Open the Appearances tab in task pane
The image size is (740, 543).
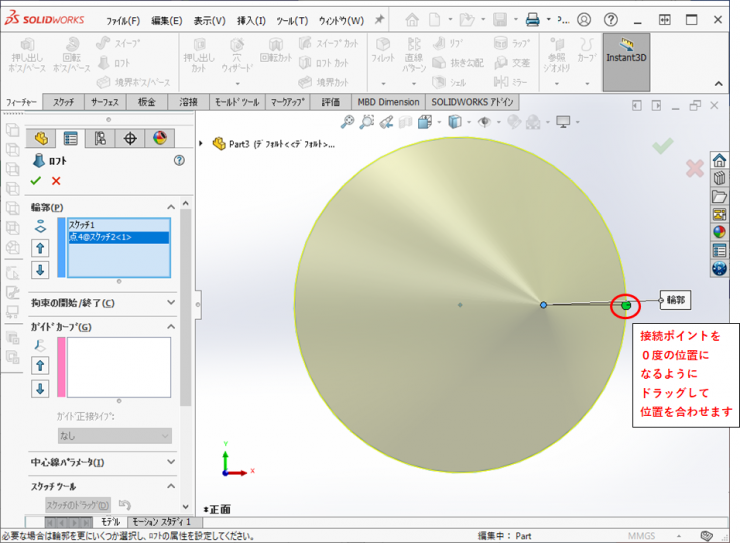coord(719,232)
